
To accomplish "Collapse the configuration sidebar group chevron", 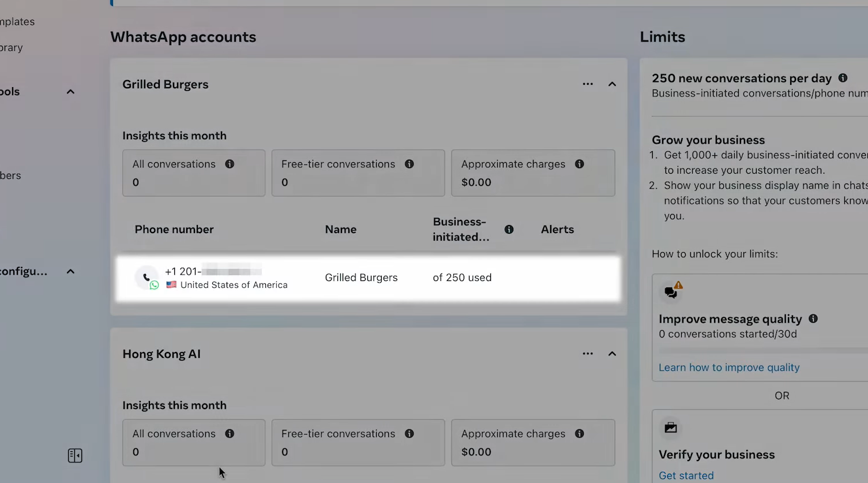I will point(70,271).
